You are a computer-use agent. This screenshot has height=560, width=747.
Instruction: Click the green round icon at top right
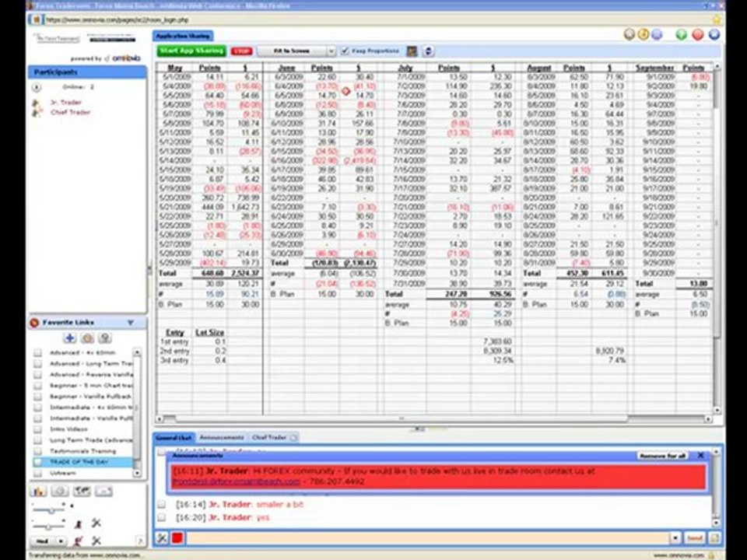point(682,34)
